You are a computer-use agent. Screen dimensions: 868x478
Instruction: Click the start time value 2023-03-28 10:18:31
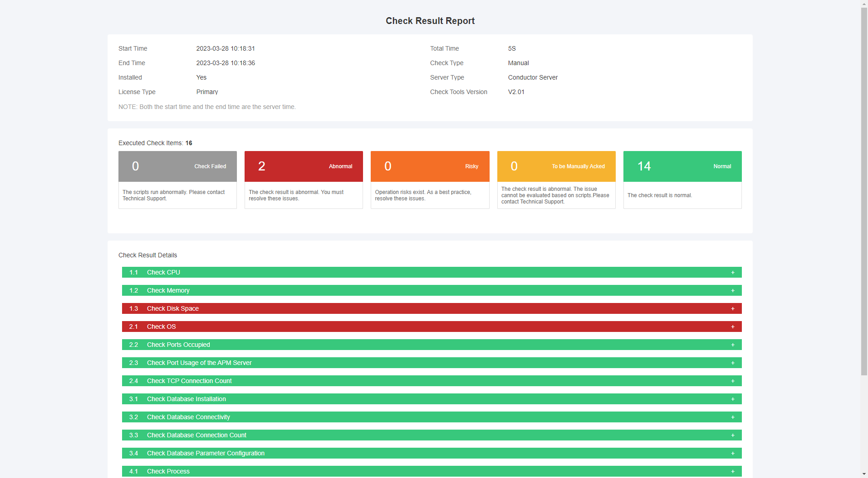point(226,48)
